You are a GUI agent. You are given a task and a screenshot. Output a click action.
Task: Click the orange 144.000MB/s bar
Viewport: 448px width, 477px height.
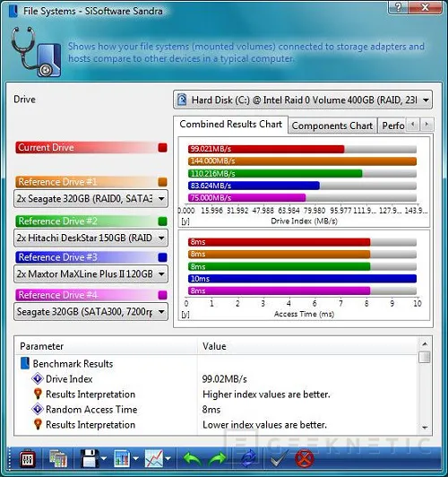pyautogui.click(x=302, y=161)
